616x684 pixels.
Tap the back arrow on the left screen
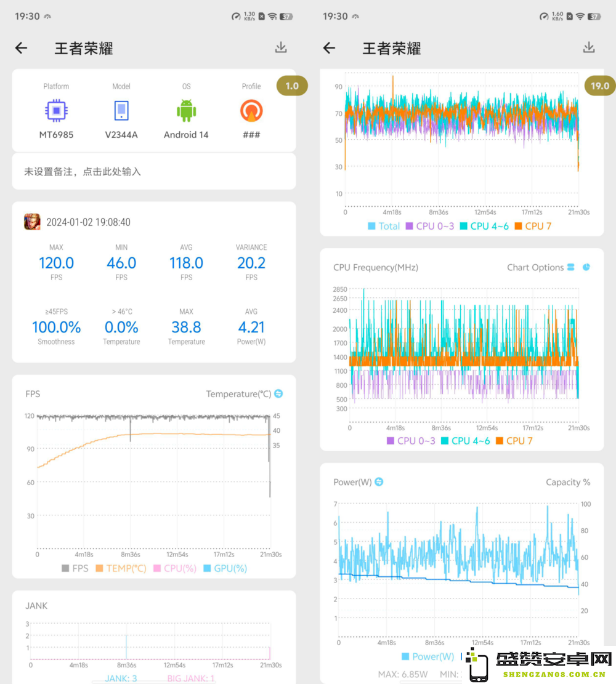(x=21, y=48)
